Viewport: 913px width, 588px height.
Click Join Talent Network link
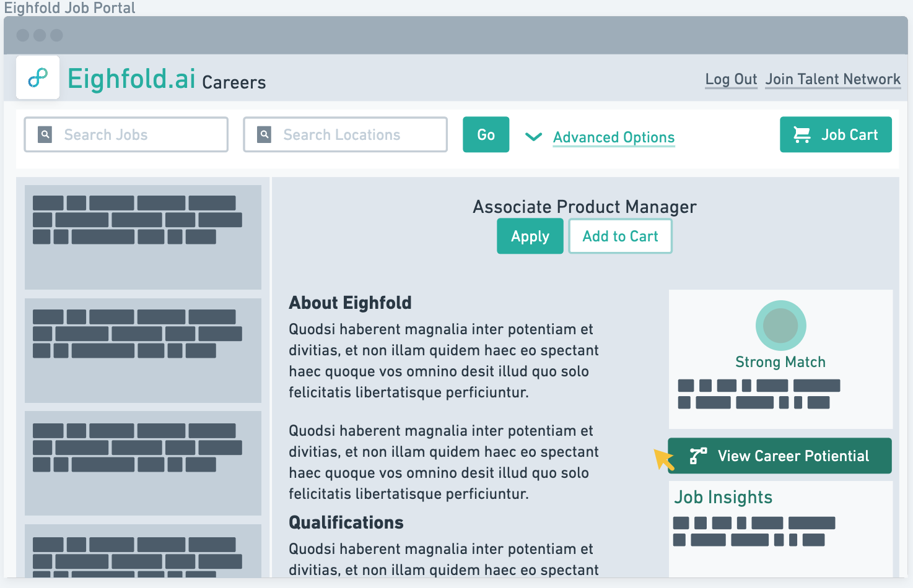pyautogui.click(x=832, y=79)
